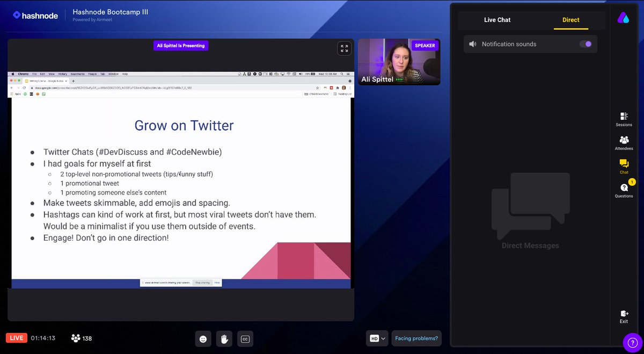
Task: Open the help question mark button
Action: tap(632, 343)
